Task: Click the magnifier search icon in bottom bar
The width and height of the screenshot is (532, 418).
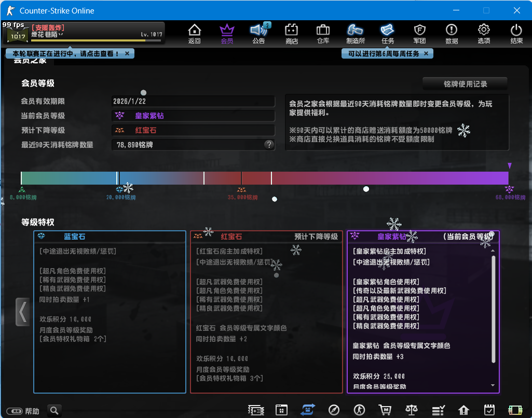Action: pyautogui.click(x=54, y=411)
